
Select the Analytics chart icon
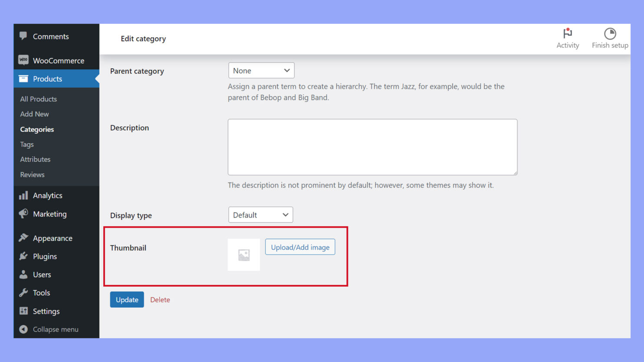tap(23, 195)
